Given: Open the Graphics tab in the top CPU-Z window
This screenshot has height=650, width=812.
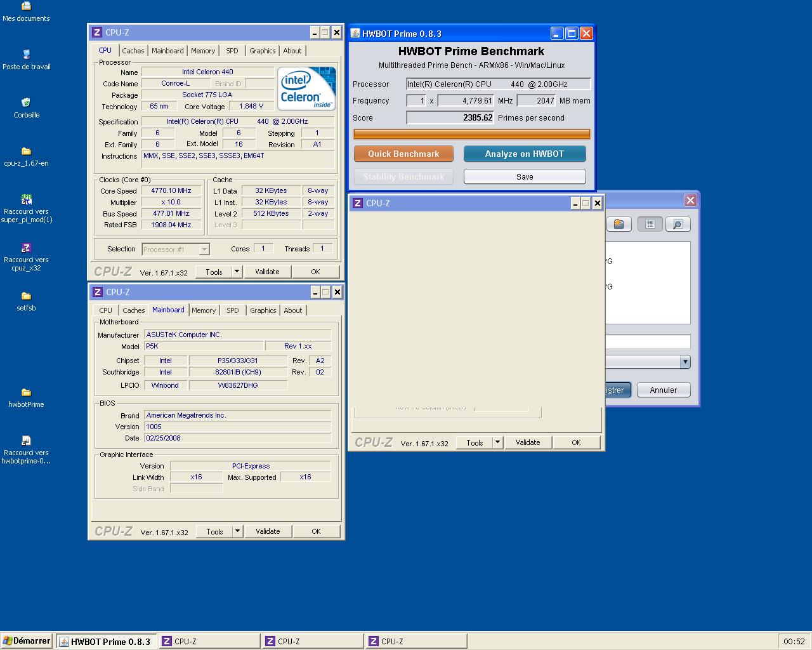Looking at the screenshot, I should [x=262, y=51].
